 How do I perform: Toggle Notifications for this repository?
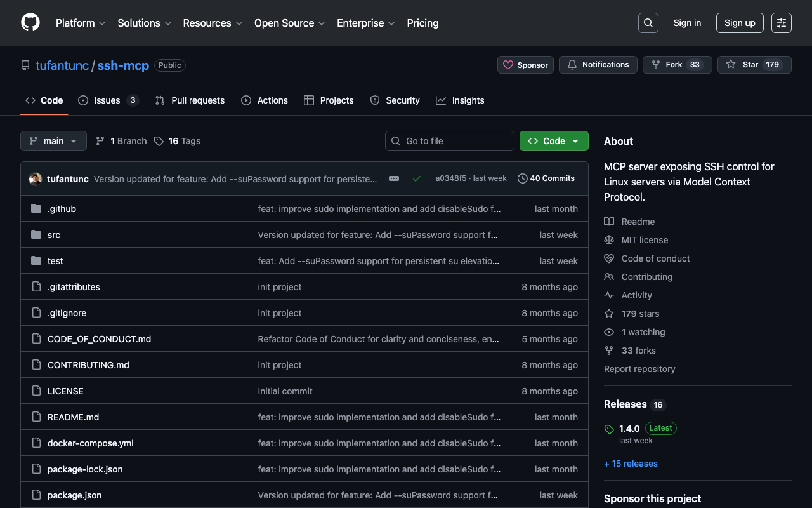pos(598,65)
